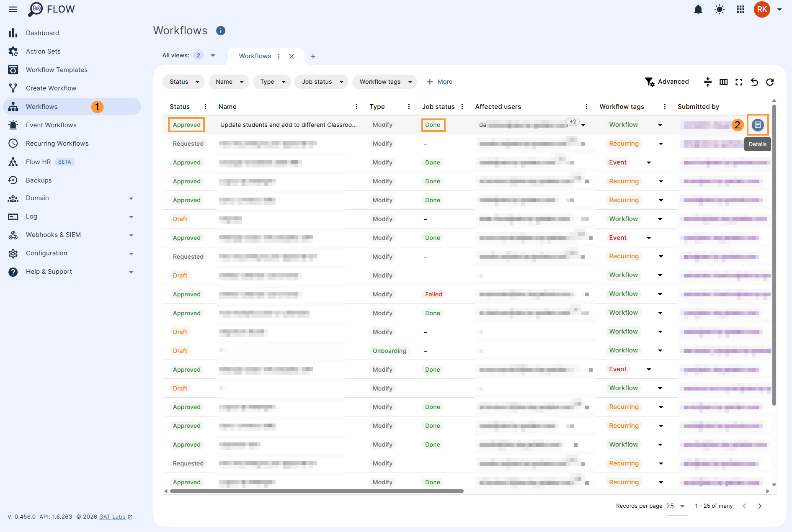Click the Flow HR sidebar icon
This screenshot has width=792, height=532.
(x=13, y=162)
